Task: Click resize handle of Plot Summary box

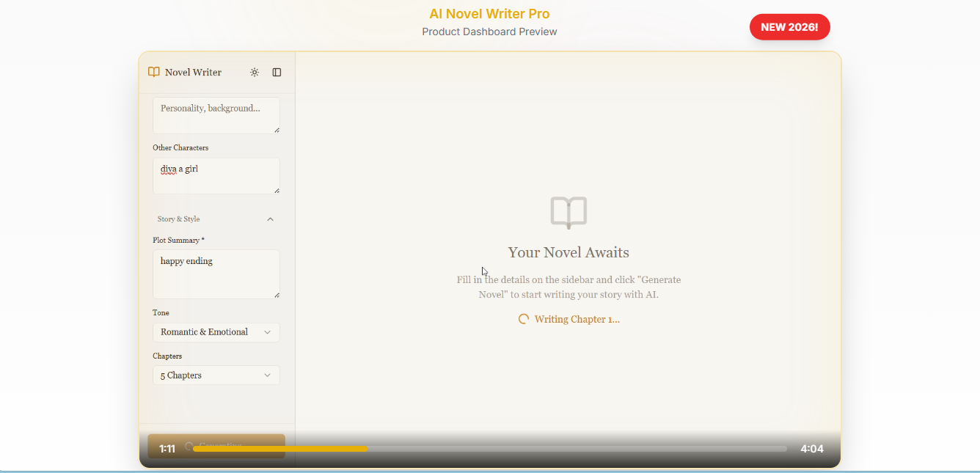Action: [277, 295]
